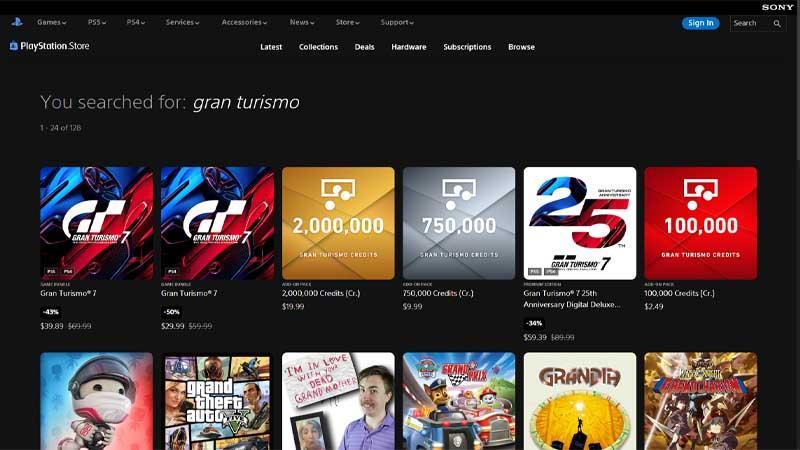The image size is (800, 450).
Task: Open the 2,000,000 Gran Turismo Credits tile
Action: click(338, 223)
